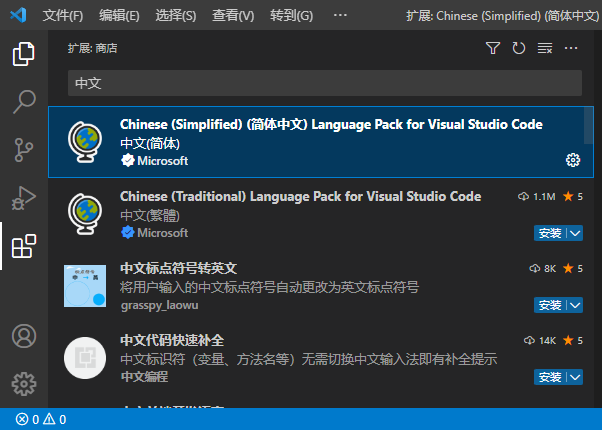Click the 中文(繁體) description text

tap(150, 215)
